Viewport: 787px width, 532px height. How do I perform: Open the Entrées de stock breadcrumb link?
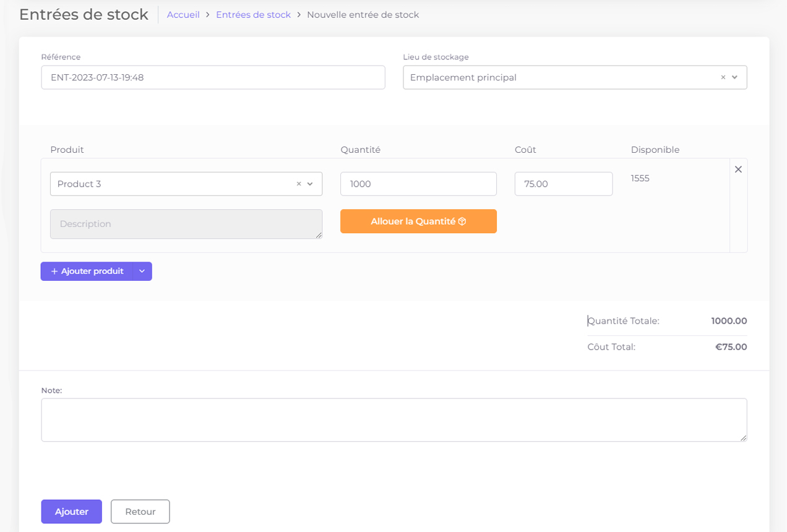(x=253, y=15)
